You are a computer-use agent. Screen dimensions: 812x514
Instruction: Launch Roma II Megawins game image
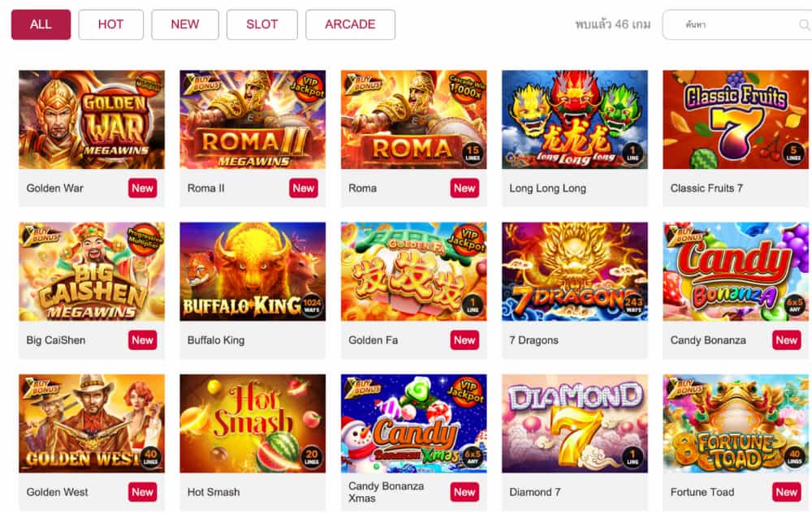(x=253, y=119)
